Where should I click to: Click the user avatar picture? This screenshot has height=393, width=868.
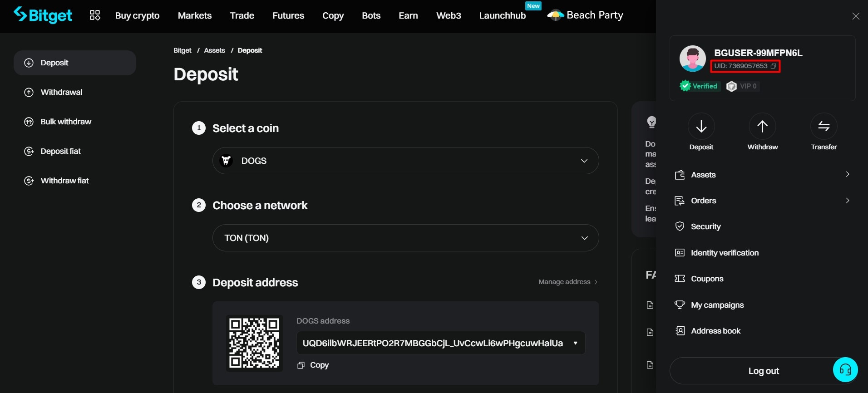coord(692,59)
